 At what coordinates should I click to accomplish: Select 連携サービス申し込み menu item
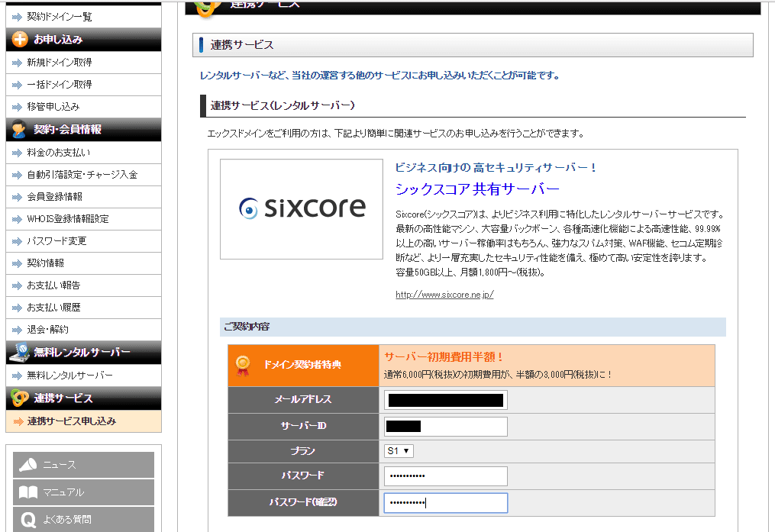tap(83, 421)
